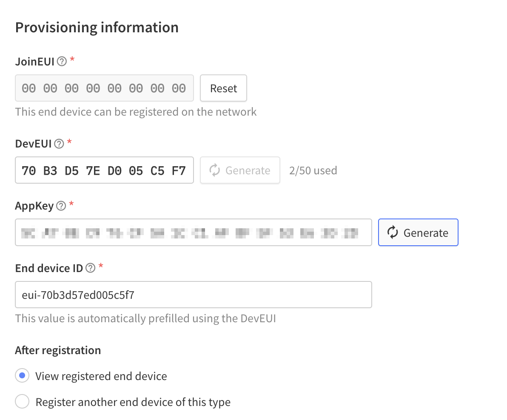Click the refresh arrows icon beside AppKey Generate

point(393,232)
